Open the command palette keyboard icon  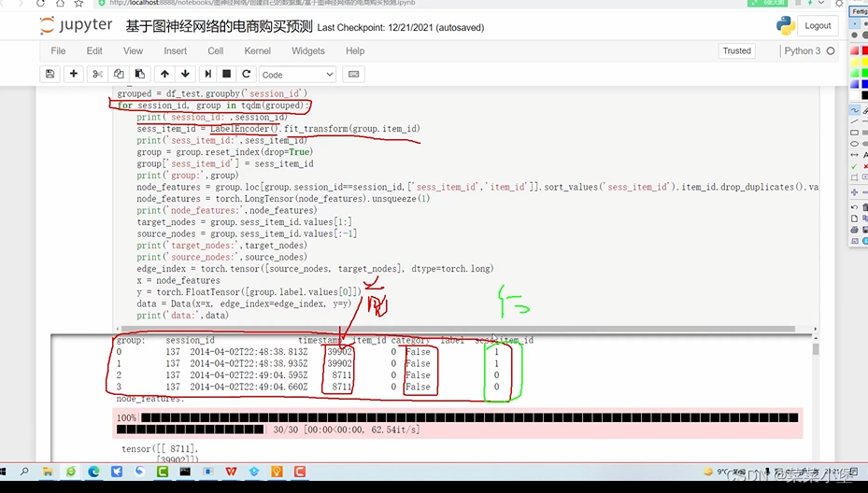click(x=354, y=74)
